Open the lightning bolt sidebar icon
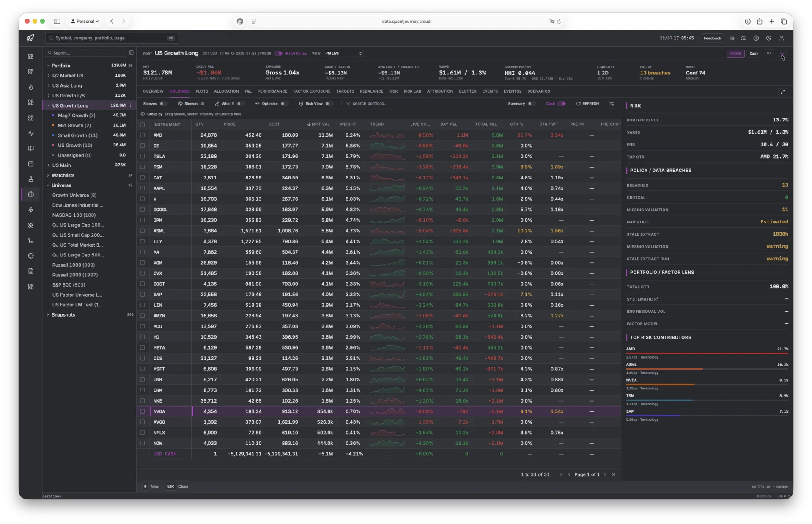812x524 pixels. pos(31,210)
